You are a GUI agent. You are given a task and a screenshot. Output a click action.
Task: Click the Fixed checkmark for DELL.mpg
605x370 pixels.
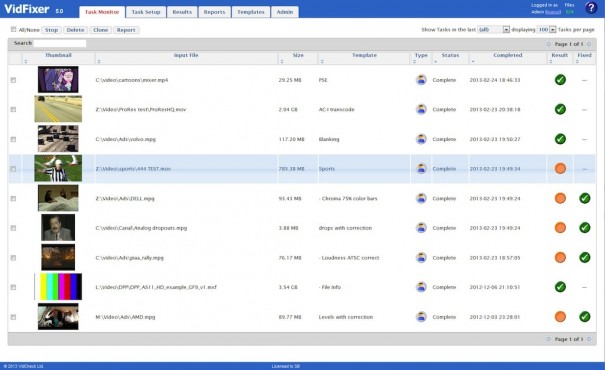click(585, 198)
